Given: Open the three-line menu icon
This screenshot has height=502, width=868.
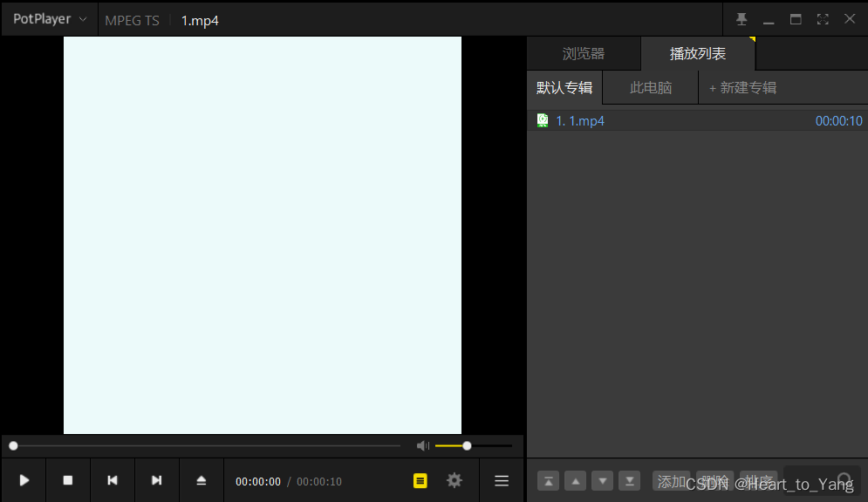Looking at the screenshot, I should click(x=502, y=481).
